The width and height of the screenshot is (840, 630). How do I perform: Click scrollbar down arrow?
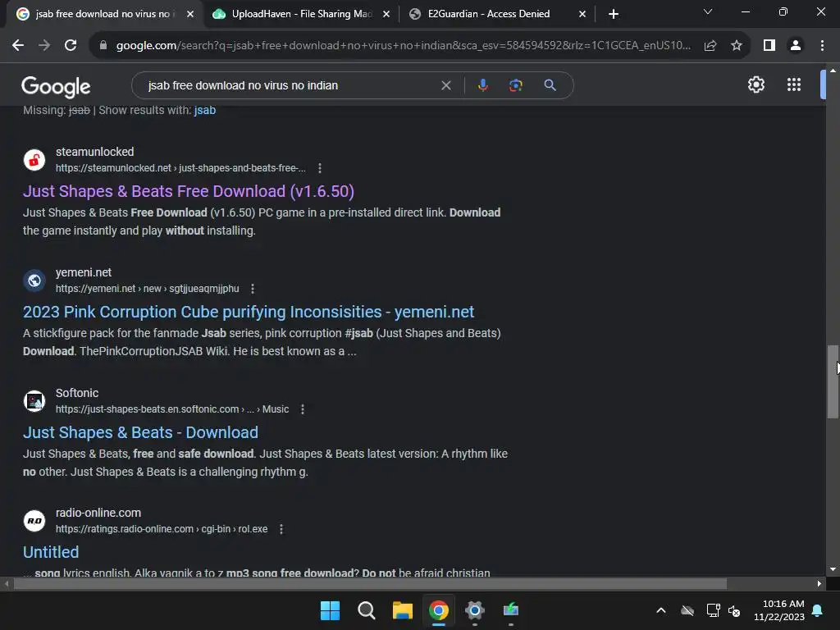click(833, 569)
